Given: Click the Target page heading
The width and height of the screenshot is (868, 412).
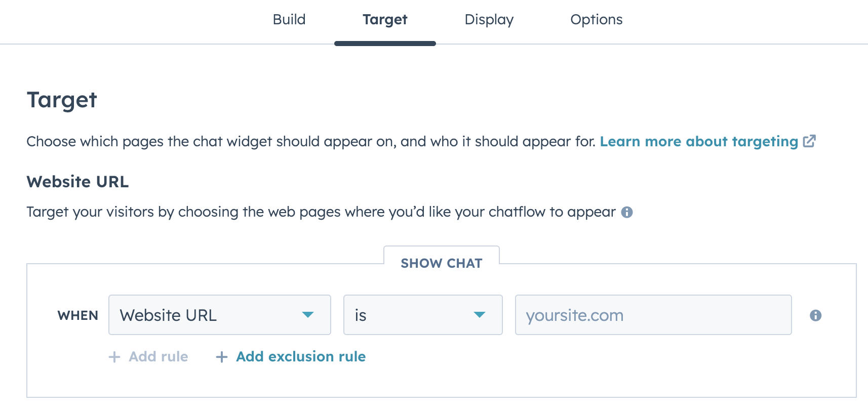Looking at the screenshot, I should (62, 100).
